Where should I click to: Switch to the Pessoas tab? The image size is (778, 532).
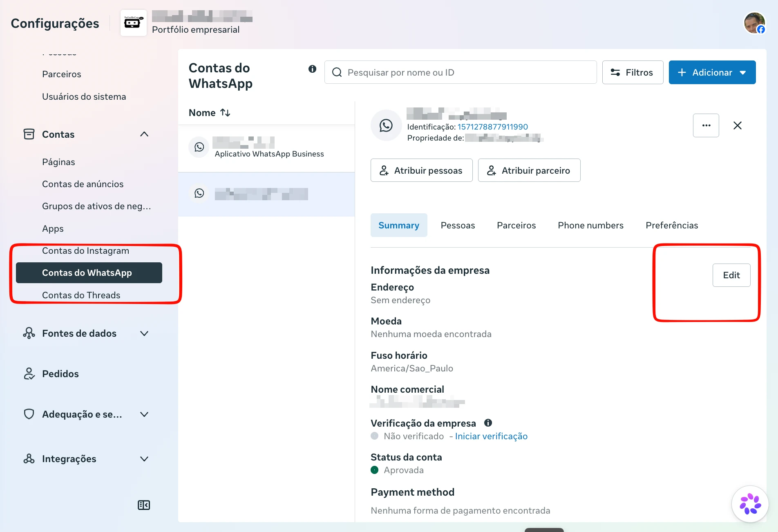click(458, 225)
